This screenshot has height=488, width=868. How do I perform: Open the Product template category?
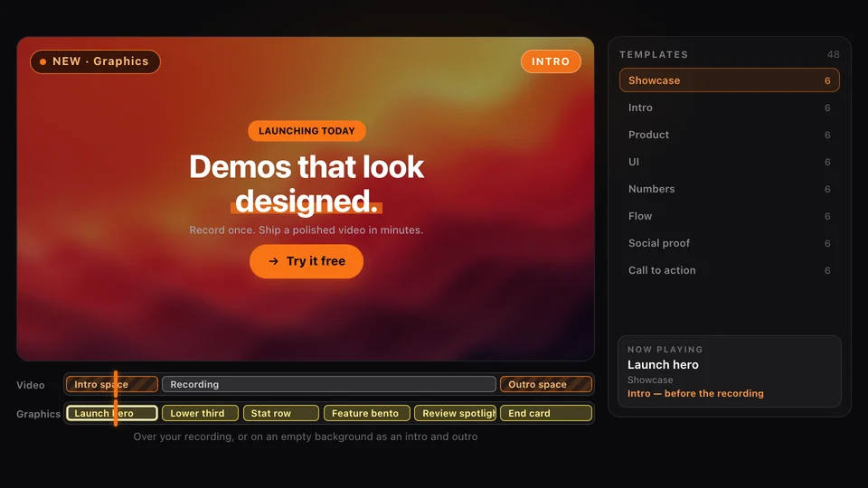click(x=729, y=135)
